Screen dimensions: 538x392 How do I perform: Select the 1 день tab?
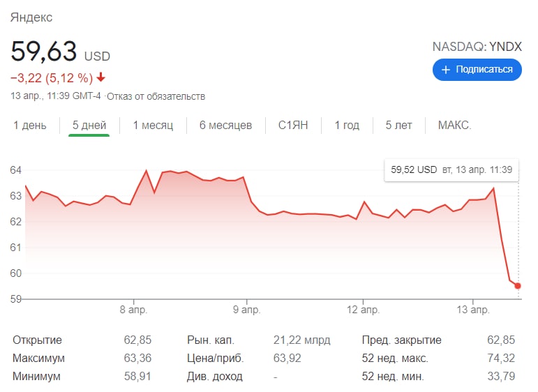[x=30, y=125]
